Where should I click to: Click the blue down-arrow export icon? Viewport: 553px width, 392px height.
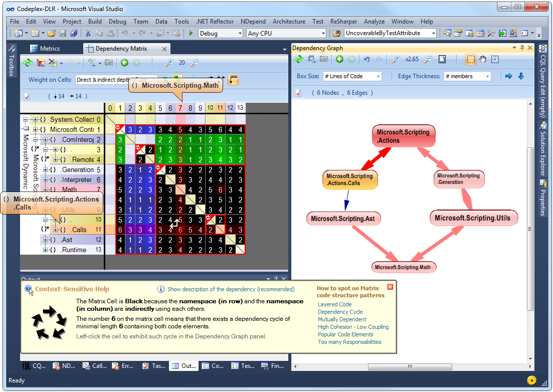[521, 75]
